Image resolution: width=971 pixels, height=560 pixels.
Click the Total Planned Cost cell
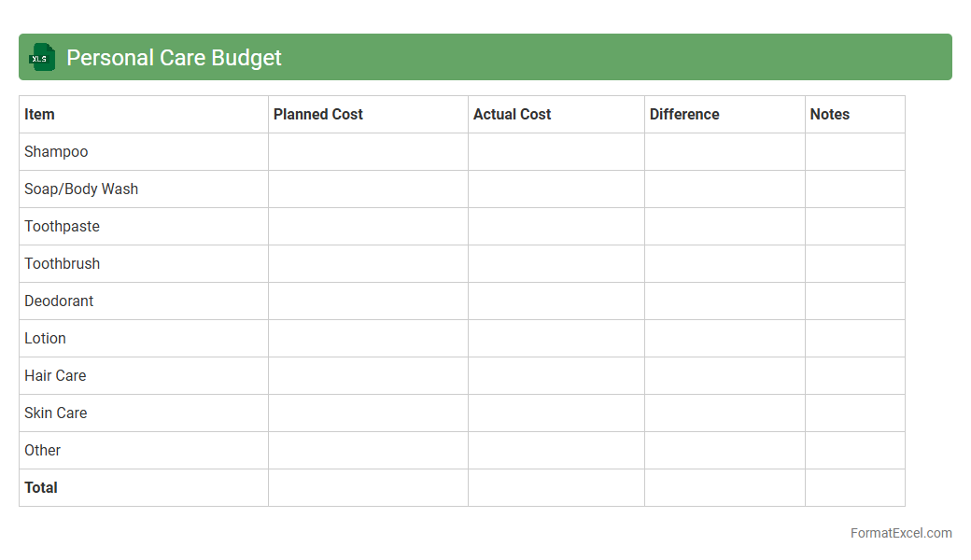tap(368, 488)
